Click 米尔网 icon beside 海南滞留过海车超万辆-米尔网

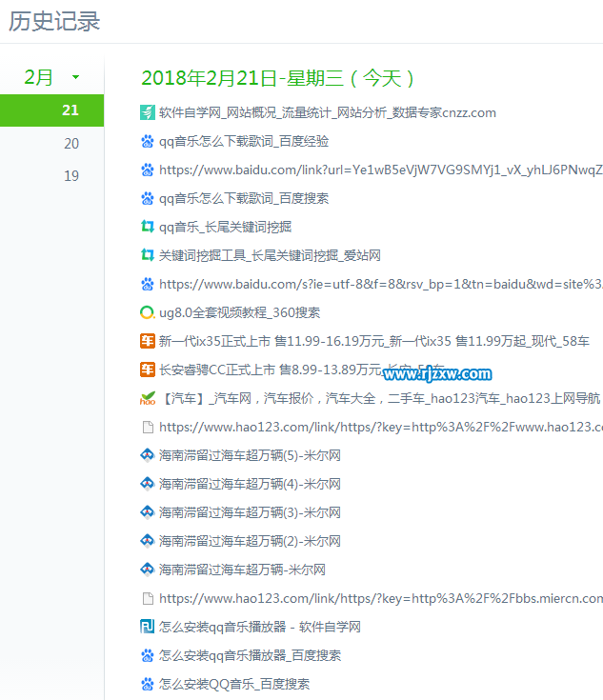click(x=148, y=570)
